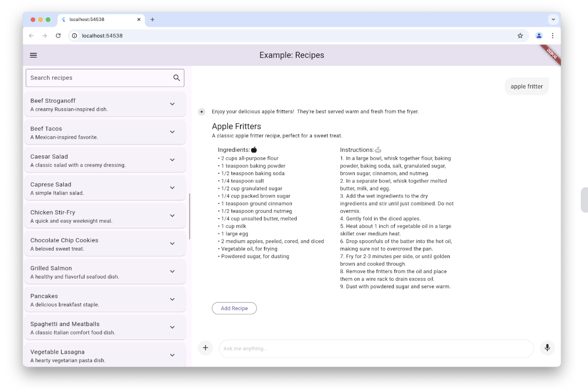Expand the Chocolate Chip Cookies recipe

[x=172, y=244]
